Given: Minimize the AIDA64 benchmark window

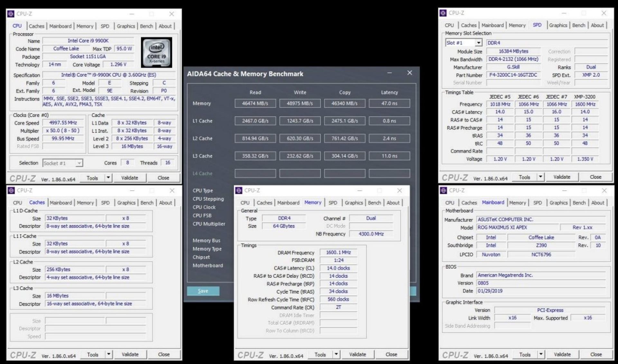Looking at the screenshot, I should coord(389,73).
